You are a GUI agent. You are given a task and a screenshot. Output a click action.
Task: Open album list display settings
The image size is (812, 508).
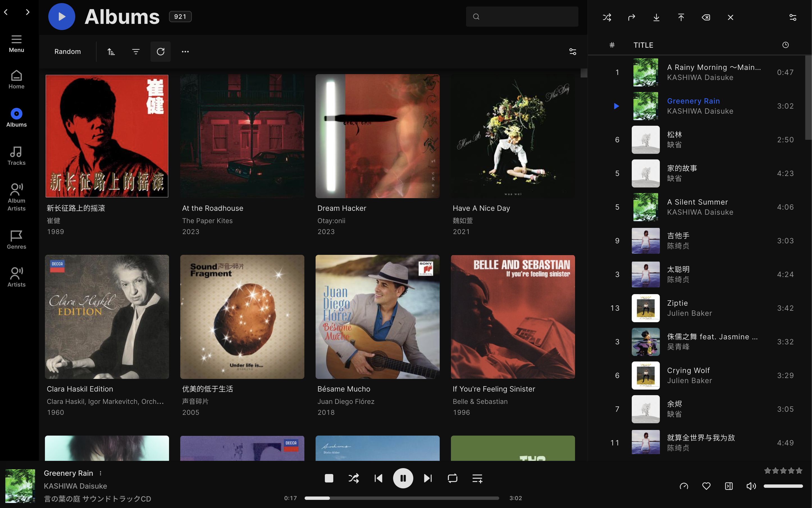click(573, 51)
